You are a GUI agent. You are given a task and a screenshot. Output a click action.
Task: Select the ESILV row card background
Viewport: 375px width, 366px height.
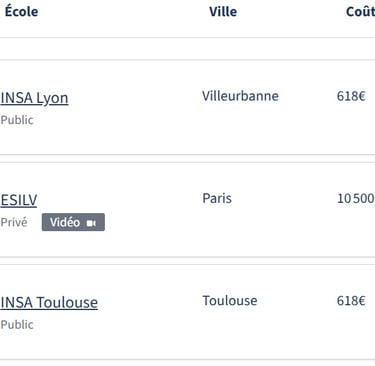point(187,210)
